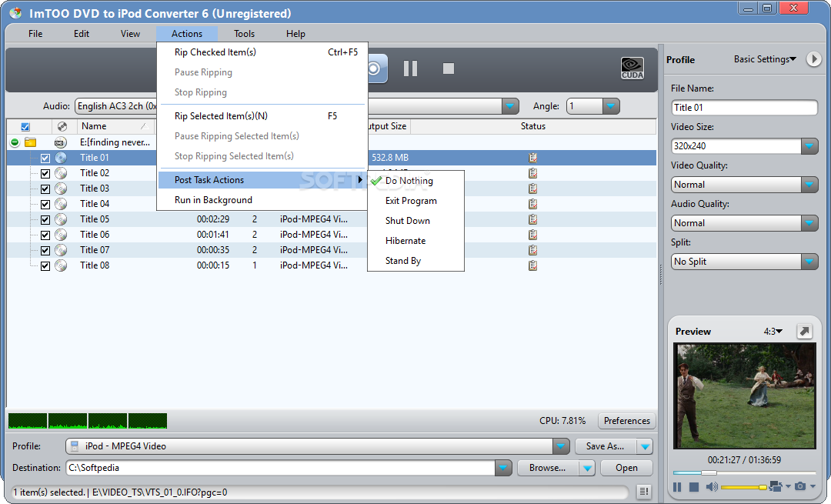Click the log icon in status bar
The height and width of the screenshot is (504, 831).
coord(644,492)
